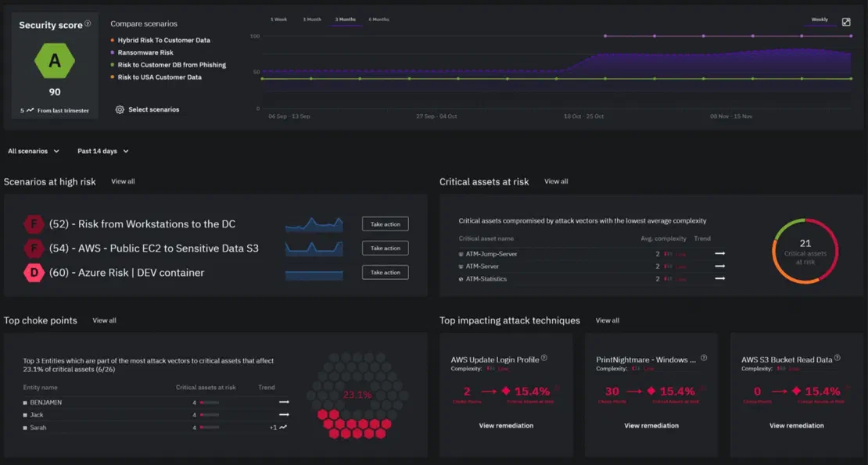Click the Sarah entity name

coord(38,427)
